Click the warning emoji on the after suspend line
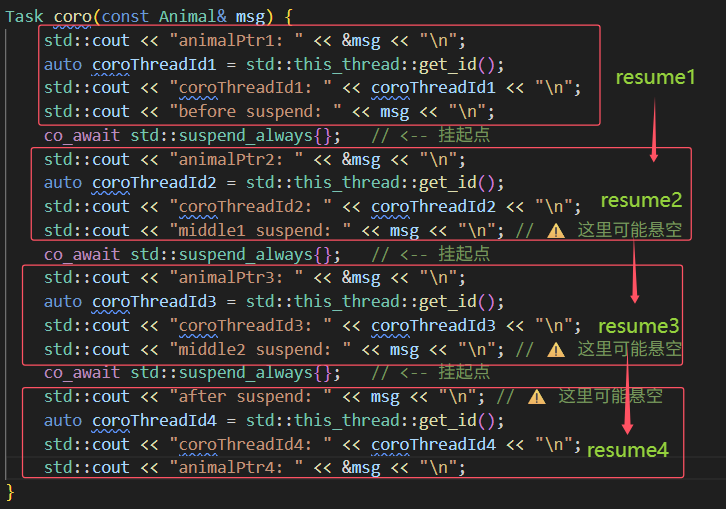The image size is (726, 509). pos(537,397)
